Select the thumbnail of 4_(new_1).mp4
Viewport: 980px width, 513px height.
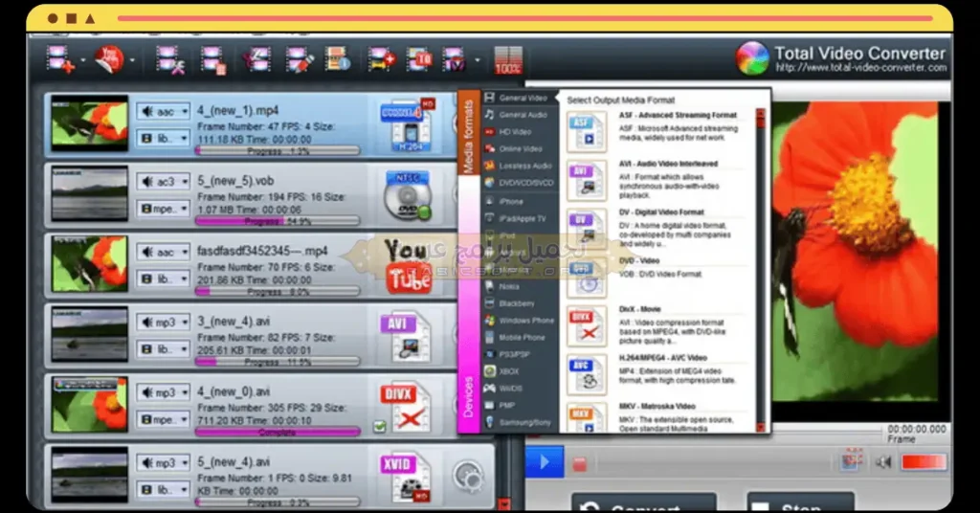89,123
